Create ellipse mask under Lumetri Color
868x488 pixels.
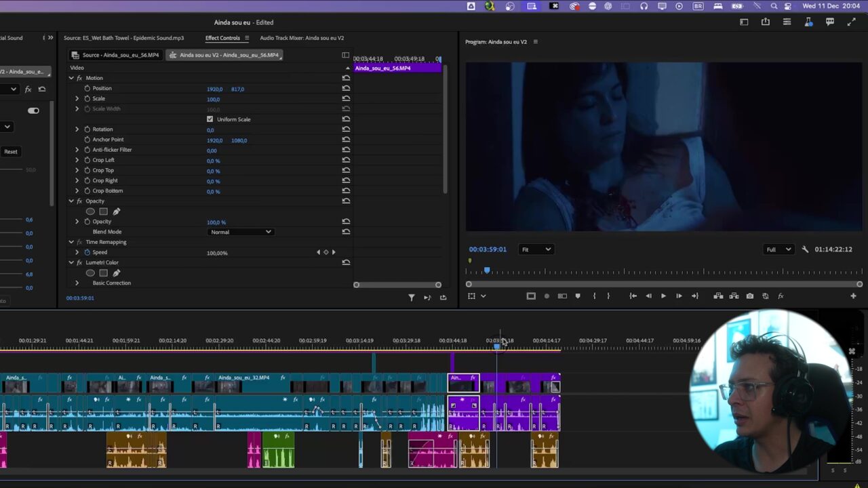tap(90, 273)
